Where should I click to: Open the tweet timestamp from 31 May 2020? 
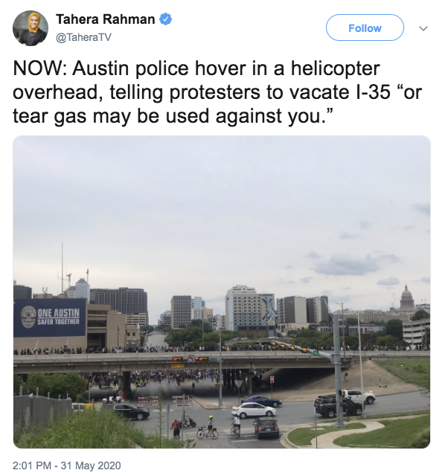click(x=67, y=466)
